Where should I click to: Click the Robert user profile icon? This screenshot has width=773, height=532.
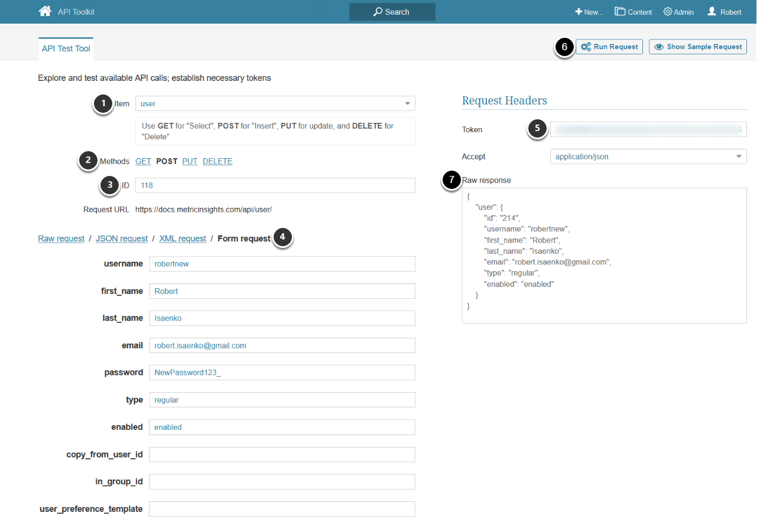(712, 11)
